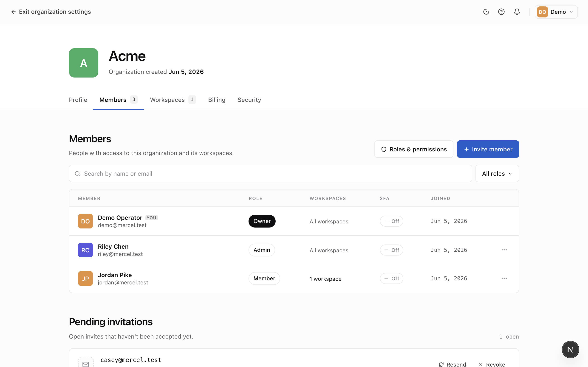Open Riley Chen's Admin role selector

(x=262, y=250)
